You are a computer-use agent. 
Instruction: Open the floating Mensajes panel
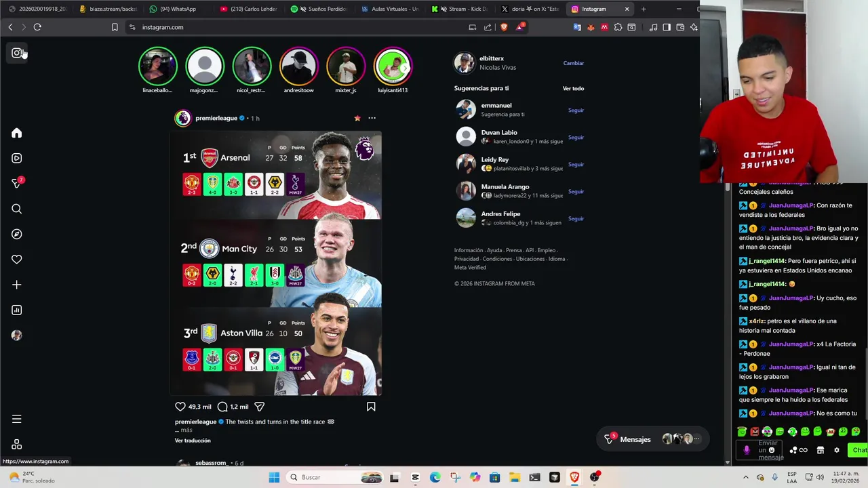[x=652, y=439]
